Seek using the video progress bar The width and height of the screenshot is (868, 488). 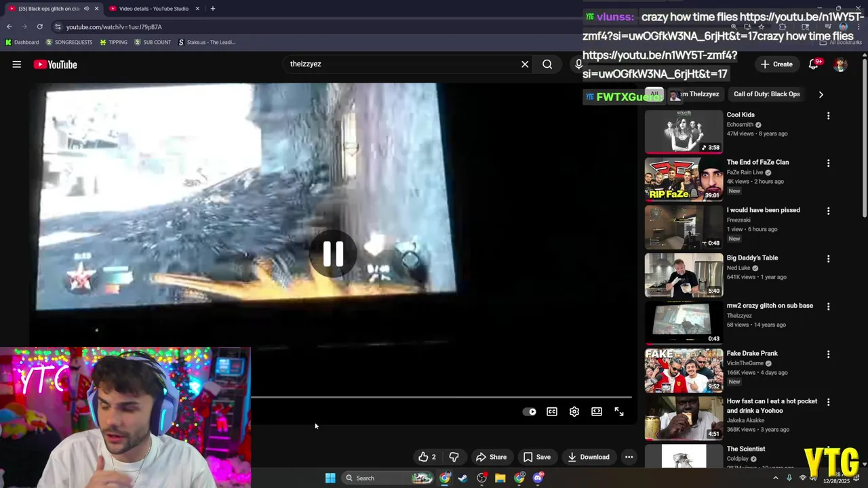point(441,397)
